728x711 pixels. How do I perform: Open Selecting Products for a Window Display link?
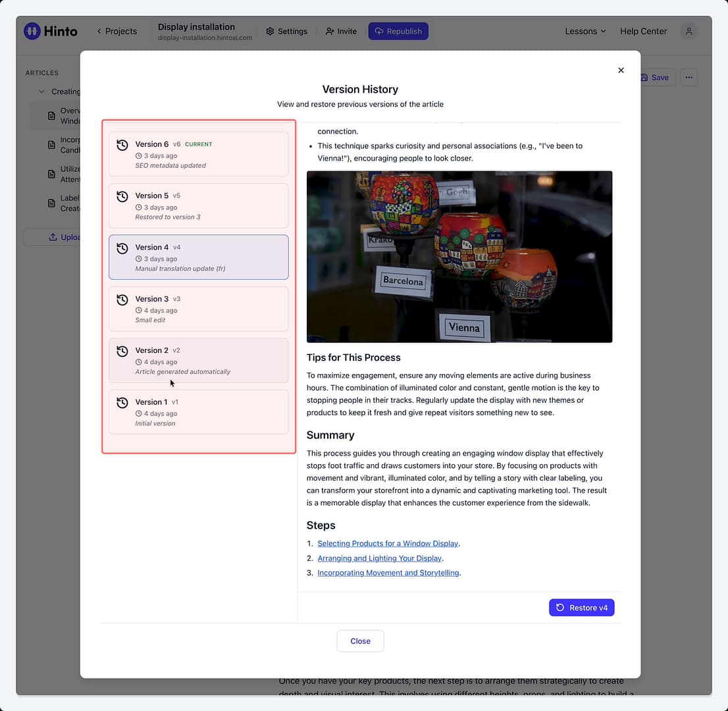388,543
